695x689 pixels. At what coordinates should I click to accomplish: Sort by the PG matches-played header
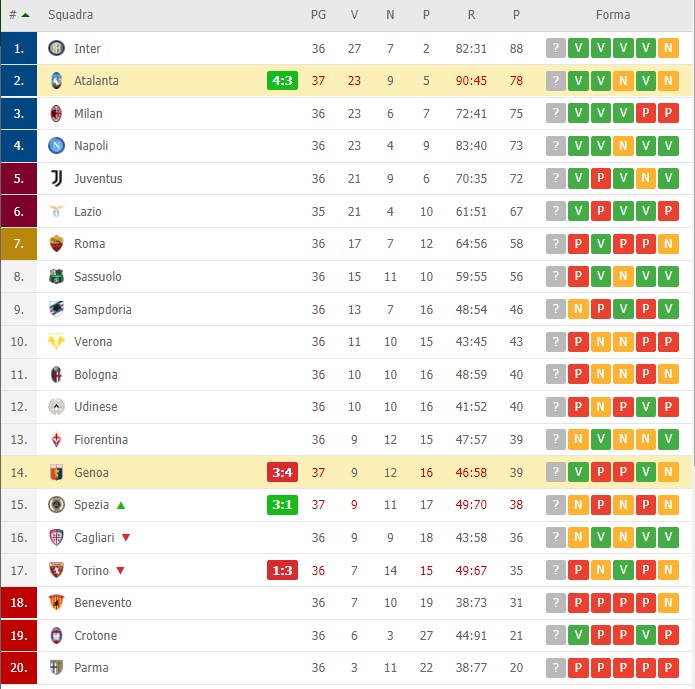pos(318,15)
